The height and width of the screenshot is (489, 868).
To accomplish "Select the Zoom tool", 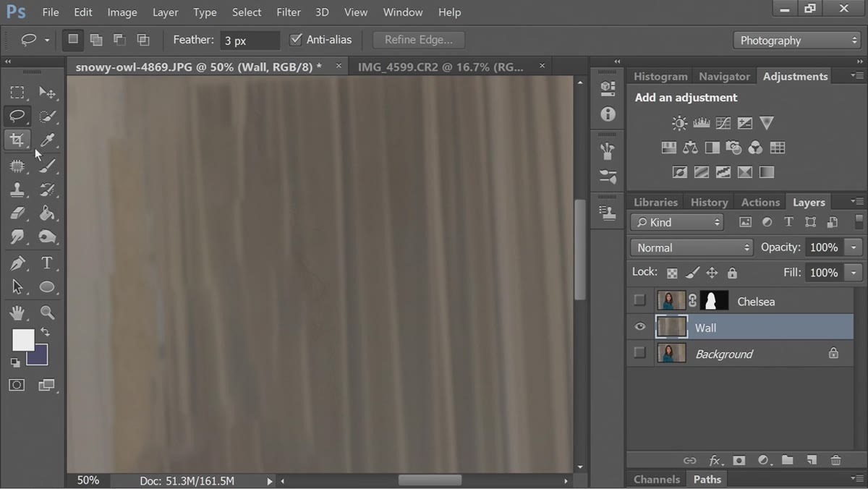I will [47, 312].
